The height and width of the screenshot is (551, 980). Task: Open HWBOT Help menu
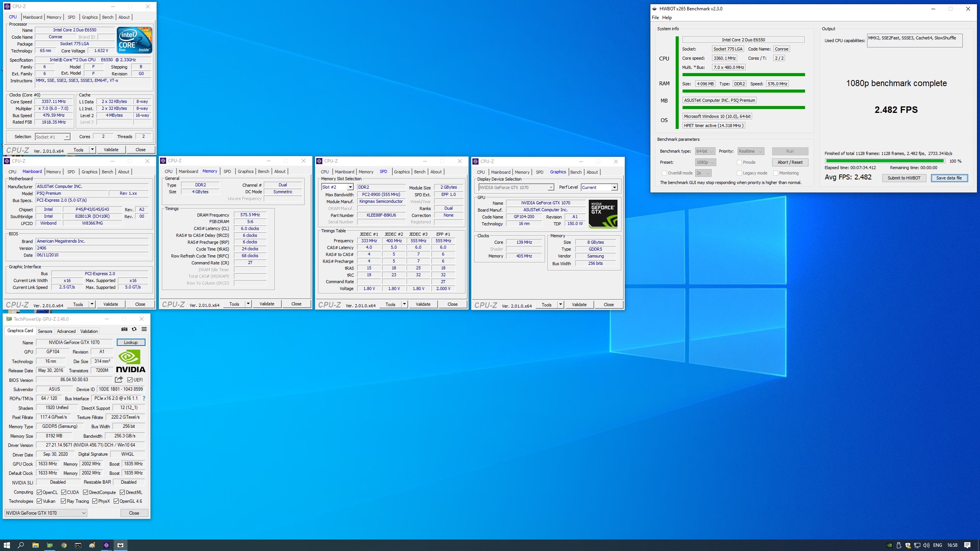pos(667,18)
